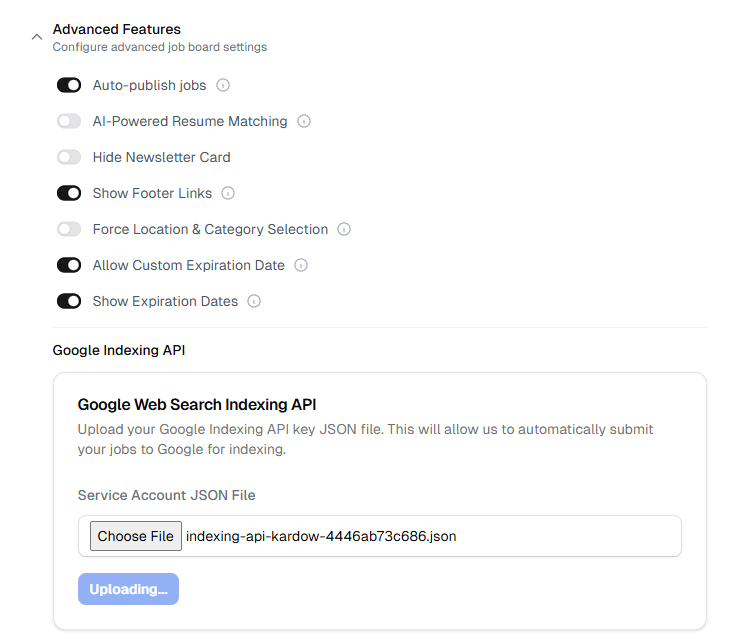Image resolution: width=743 pixels, height=642 pixels.
Task: Click info icon beside Show Expiration Dates
Action: click(x=254, y=301)
